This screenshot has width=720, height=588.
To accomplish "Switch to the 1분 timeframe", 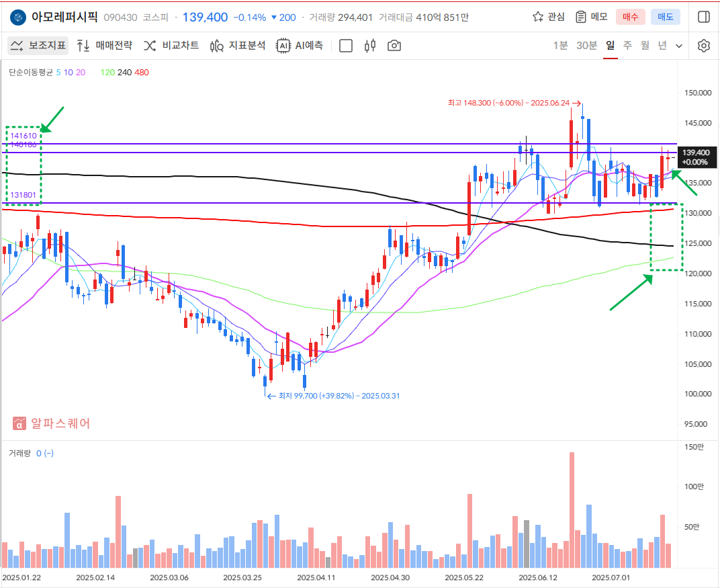I will pyautogui.click(x=560, y=46).
